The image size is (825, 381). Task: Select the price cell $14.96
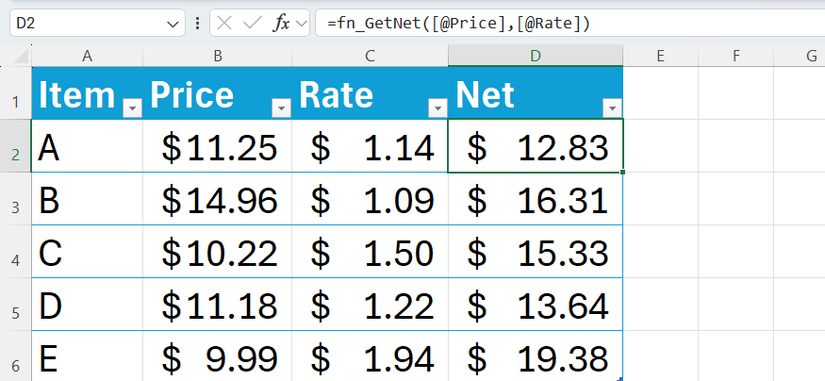click(x=217, y=198)
